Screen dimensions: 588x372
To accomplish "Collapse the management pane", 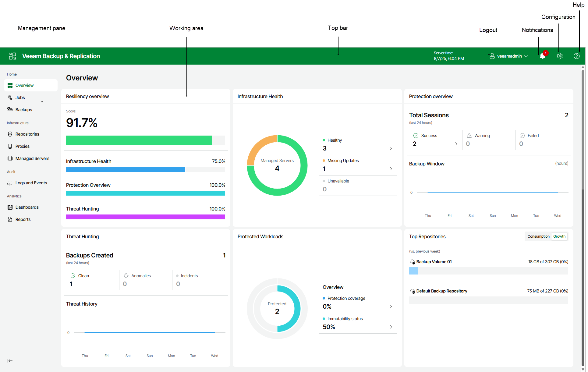I will pyautogui.click(x=10, y=361).
